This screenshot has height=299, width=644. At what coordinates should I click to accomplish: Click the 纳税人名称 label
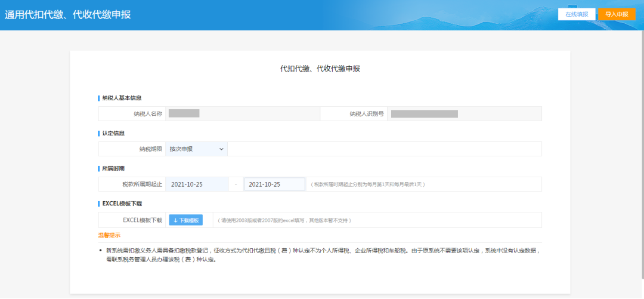pyautogui.click(x=148, y=114)
